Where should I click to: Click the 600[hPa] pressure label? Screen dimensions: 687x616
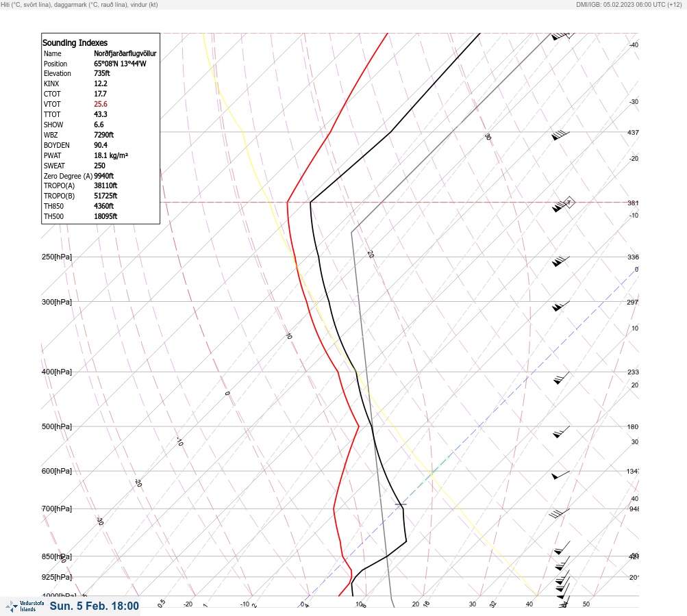(57, 472)
